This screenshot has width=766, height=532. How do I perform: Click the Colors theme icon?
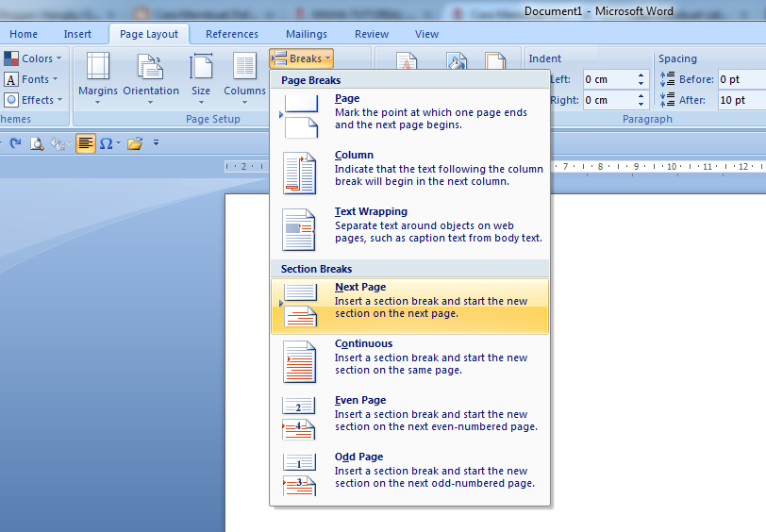pos(11,58)
